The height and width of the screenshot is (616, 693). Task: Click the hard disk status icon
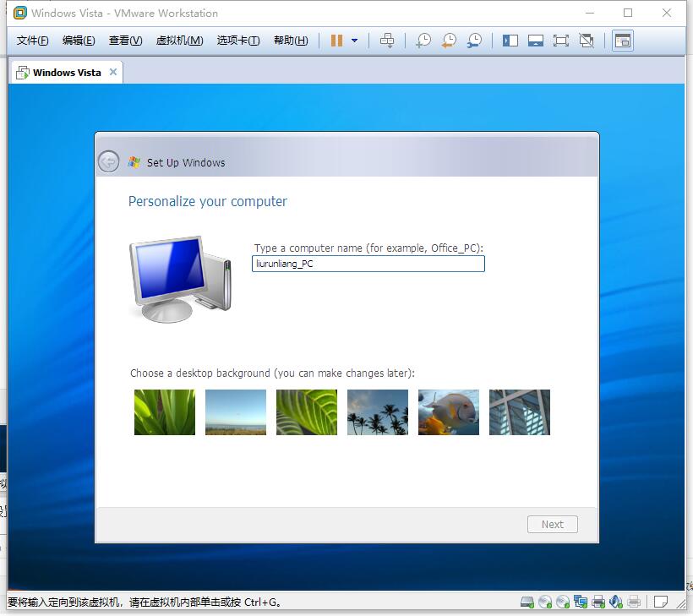pyautogui.click(x=527, y=602)
